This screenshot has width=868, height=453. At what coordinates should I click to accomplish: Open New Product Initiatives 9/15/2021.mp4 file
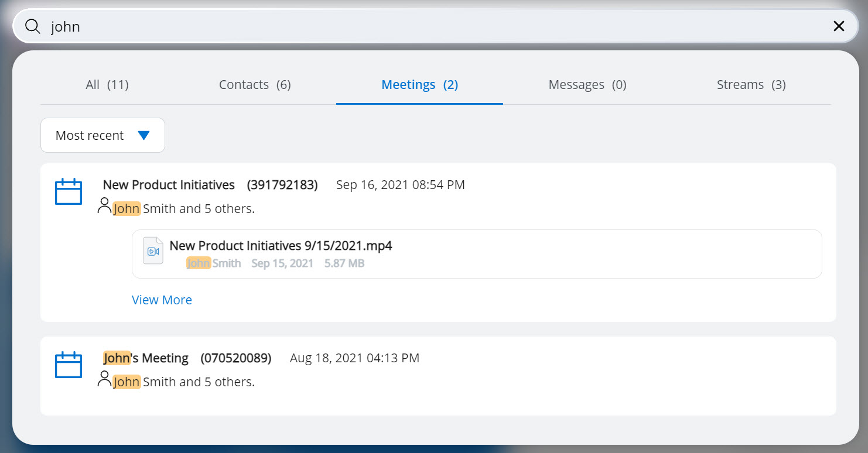click(281, 246)
